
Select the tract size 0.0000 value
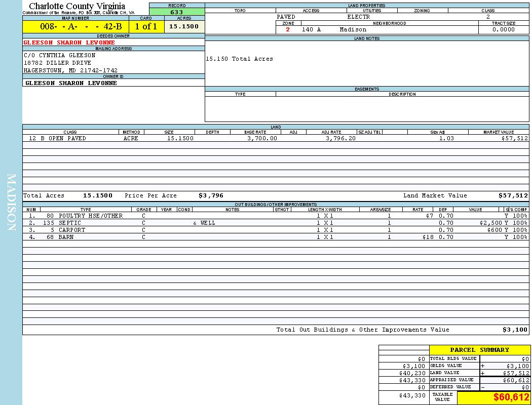click(x=503, y=30)
